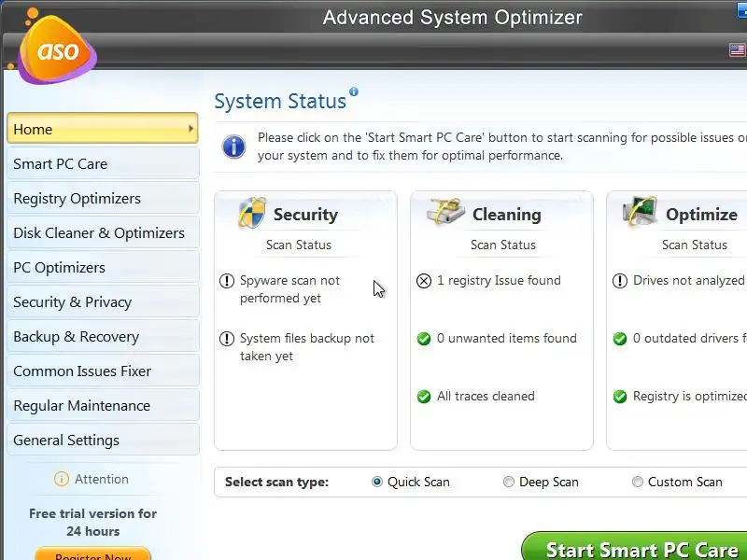Click warning icon beside Drives not analyzed
747x560 pixels.
[x=620, y=281]
